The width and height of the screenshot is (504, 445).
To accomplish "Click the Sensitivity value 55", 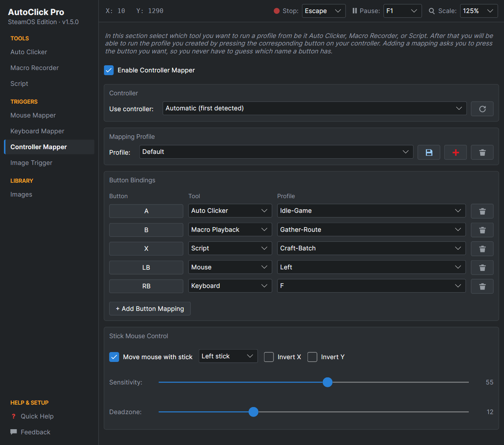I will click(x=489, y=382).
